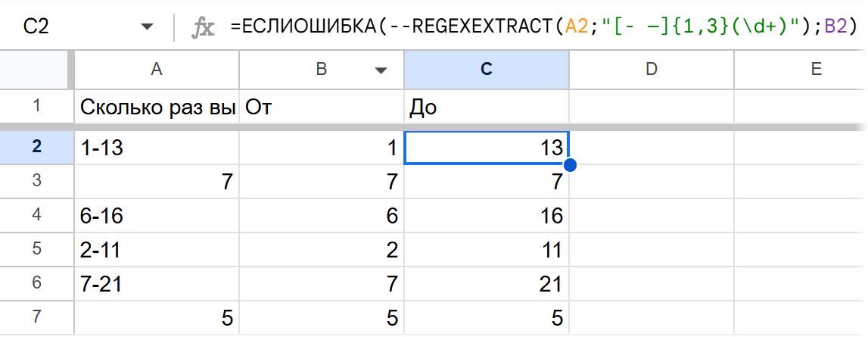Select column A header
This screenshot has width=868, height=337.
pyautogui.click(x=157, y=69)
